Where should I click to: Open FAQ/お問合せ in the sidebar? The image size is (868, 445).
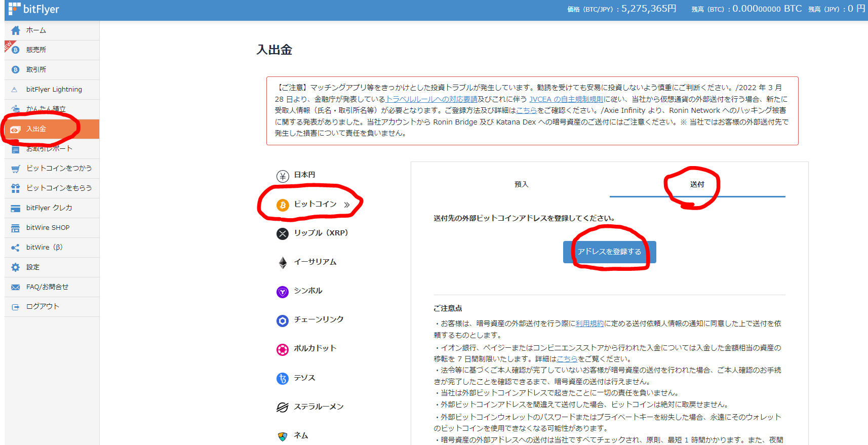[x=52, y=287]
